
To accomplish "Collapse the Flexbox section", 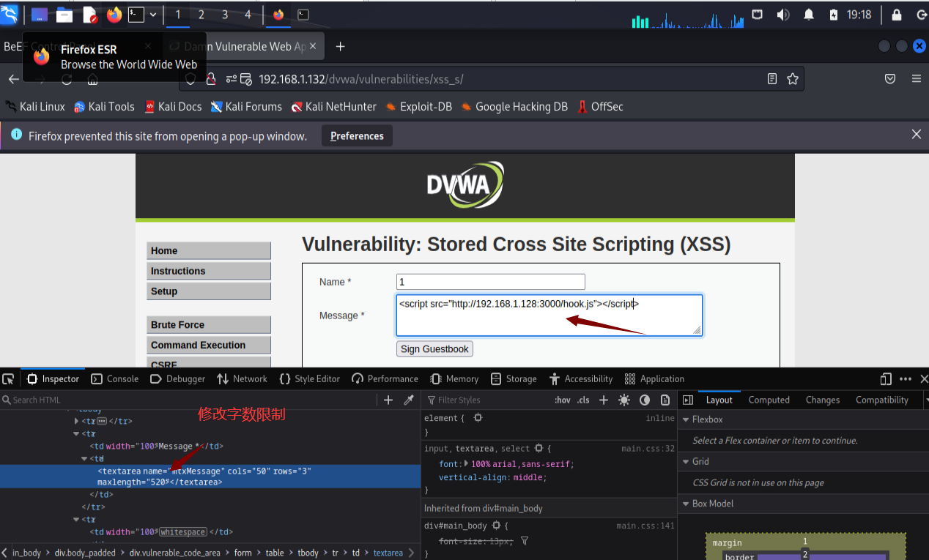I will (x=686, y=419).
